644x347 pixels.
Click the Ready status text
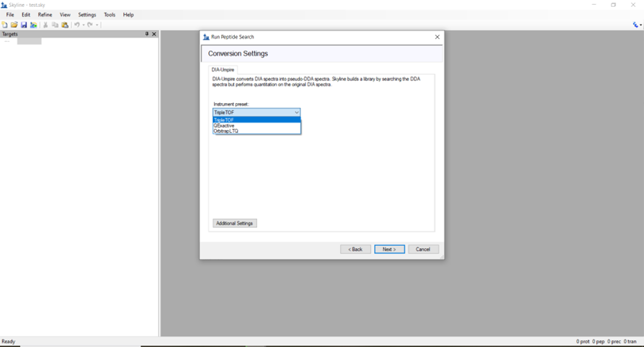coord(8,341)
